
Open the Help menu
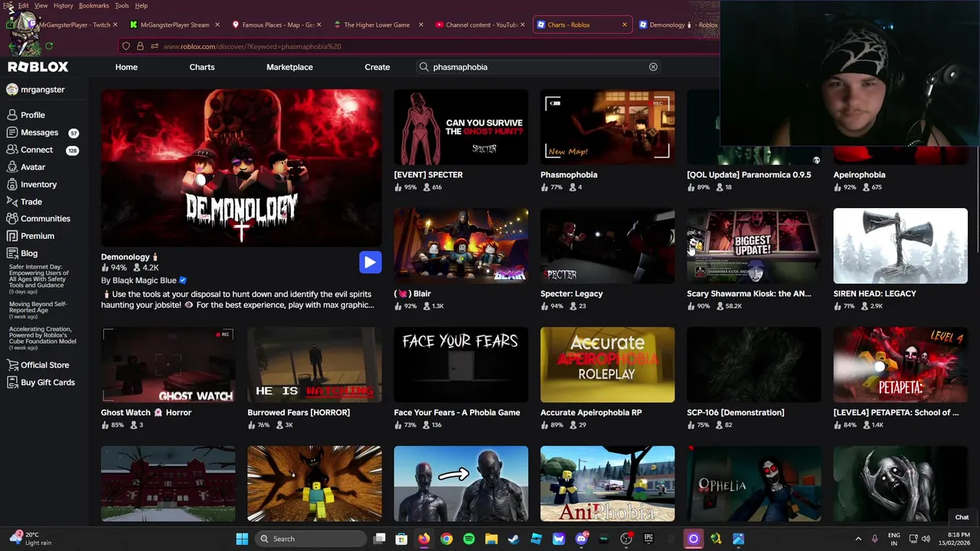(x=142, y=5)
